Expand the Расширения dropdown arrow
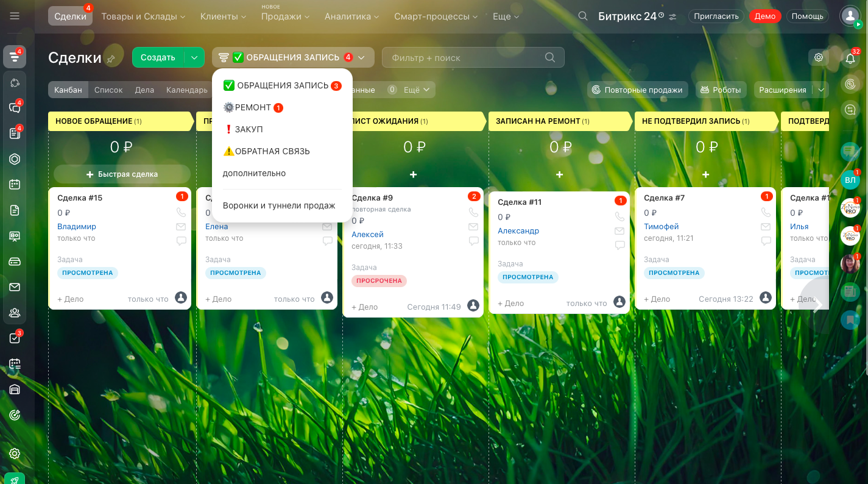 pos(820,90)
